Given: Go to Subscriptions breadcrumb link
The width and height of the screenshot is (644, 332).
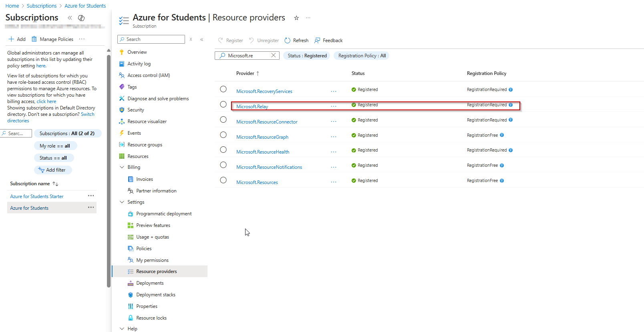Looking at the screenshot, I should point(42,6).
